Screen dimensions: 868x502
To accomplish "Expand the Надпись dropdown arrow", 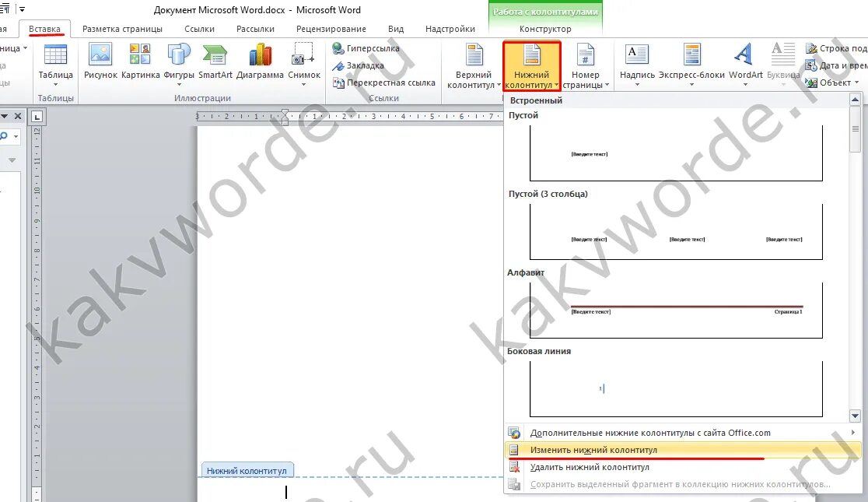I will pyautogui.click(x=636, y=85).
